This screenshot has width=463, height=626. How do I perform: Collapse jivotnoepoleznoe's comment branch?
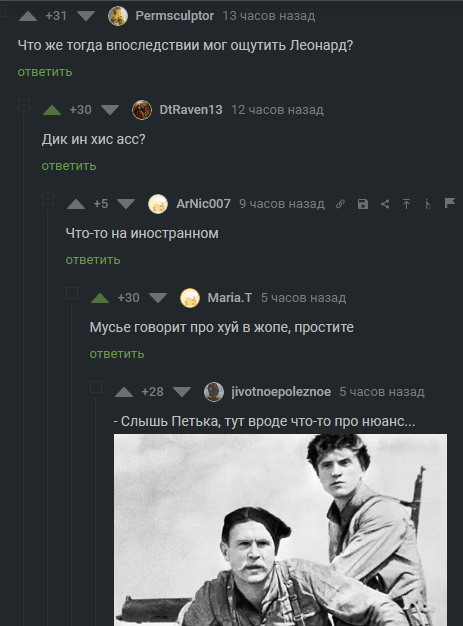tap(96, 387)
